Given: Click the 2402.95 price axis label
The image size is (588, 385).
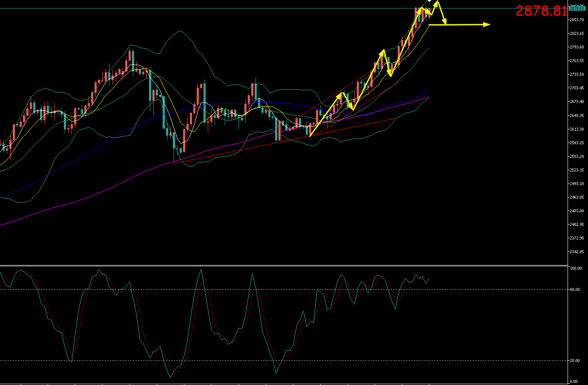Looking at the screenshot, I should [x=577, y=225].
